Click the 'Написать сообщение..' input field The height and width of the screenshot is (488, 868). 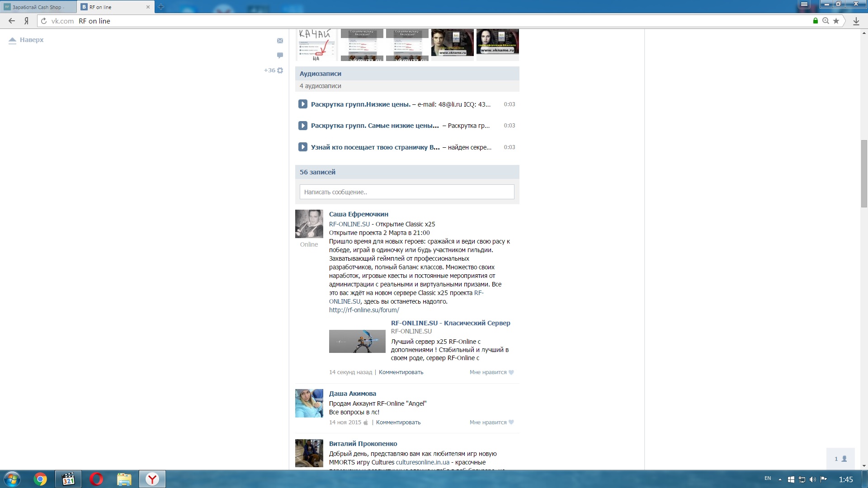(x=407, y=192)
